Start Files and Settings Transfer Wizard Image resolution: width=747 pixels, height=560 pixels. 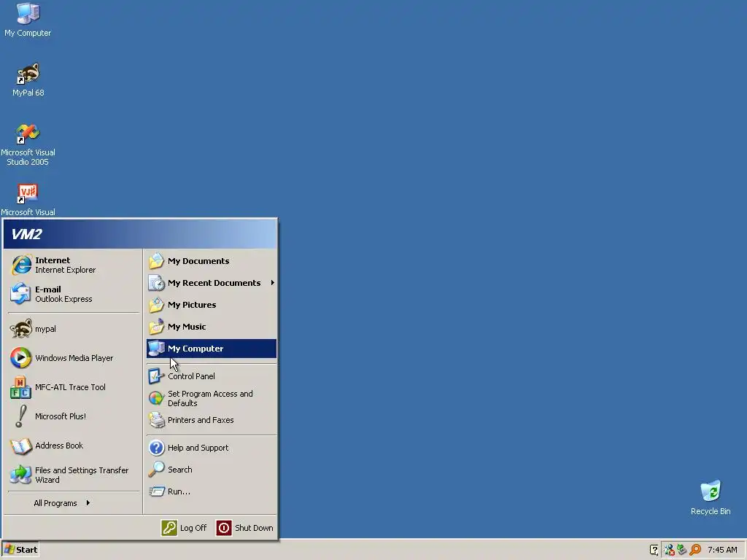click(73, 475)
